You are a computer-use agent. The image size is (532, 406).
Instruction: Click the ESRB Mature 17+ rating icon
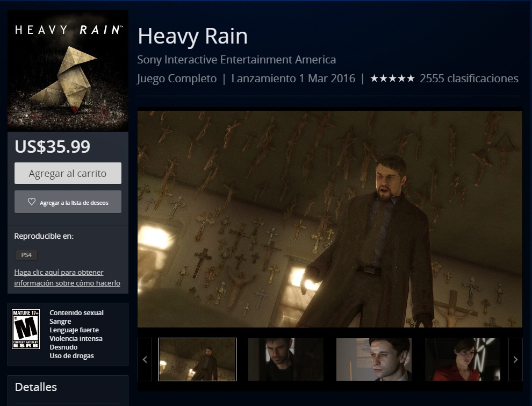[26, 329]
